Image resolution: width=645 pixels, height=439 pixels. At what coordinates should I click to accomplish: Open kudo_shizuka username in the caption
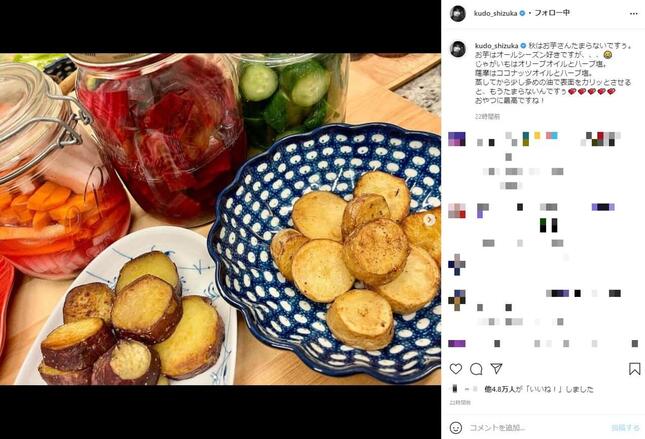496,46
